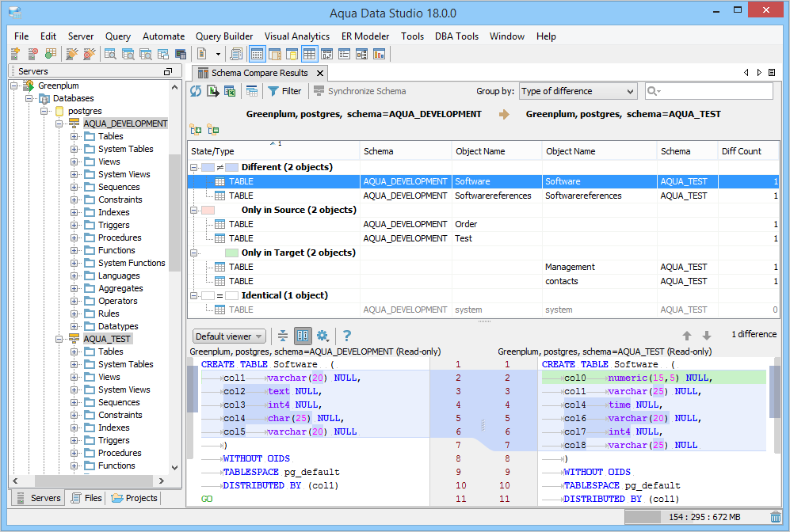Screen dimensions: 790x532
Task: Click the diff viewer help question mark
Action: click(x=346, y=336)
